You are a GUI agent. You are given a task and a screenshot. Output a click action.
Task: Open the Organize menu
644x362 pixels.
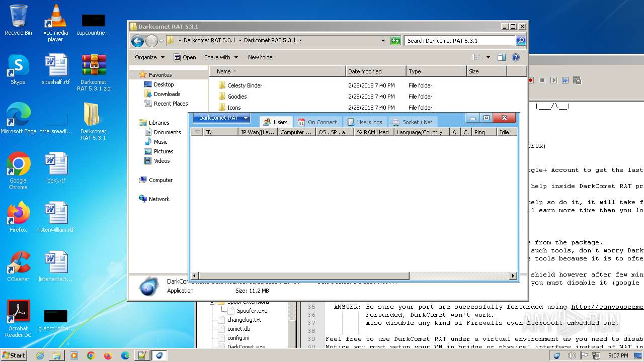click(149, 57)
